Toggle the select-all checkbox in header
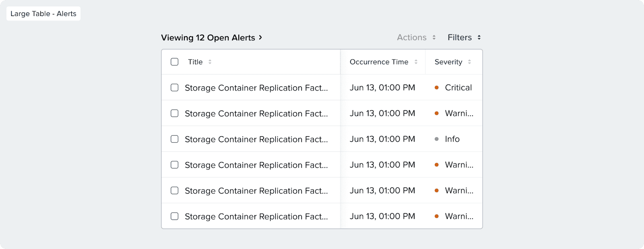The image size is (644, 249). pyautogui.click(x=175, y=62)
